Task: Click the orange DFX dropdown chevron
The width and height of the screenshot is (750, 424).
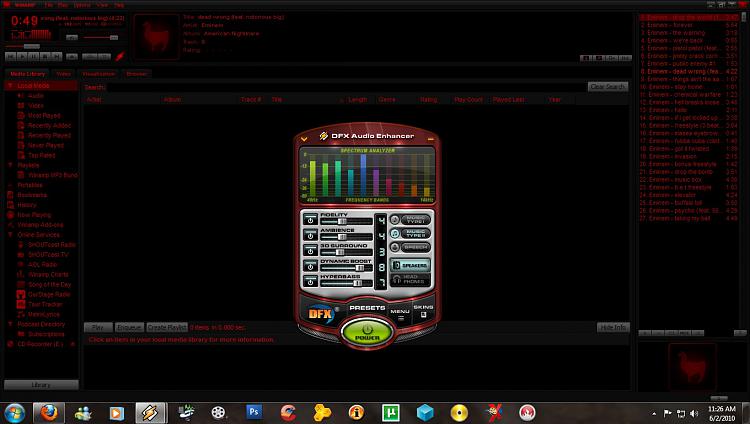Action: [x=304, y=139]
